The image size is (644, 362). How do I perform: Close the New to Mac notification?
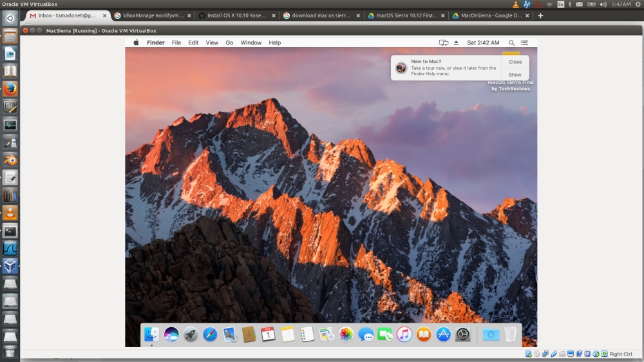[515, 62]
